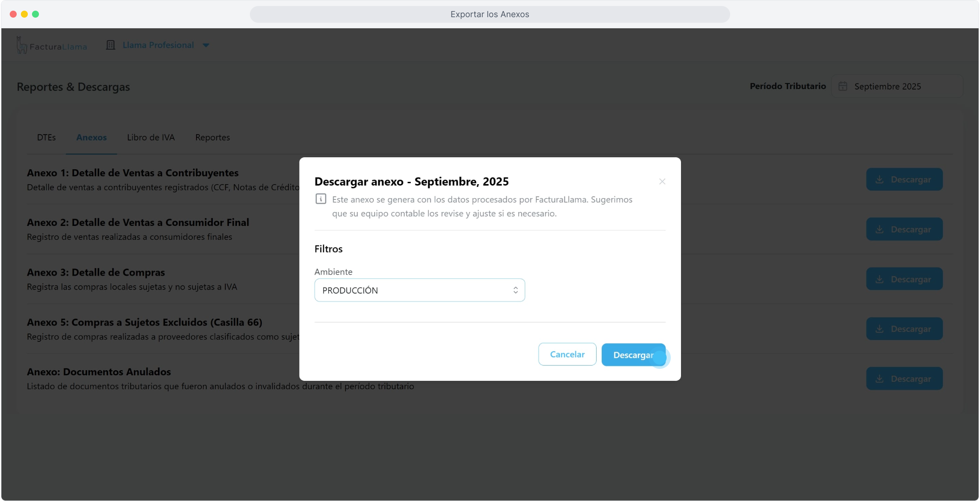Open the Reportes tab
This screenshot has height=501, width=980.
coord(212,137)
